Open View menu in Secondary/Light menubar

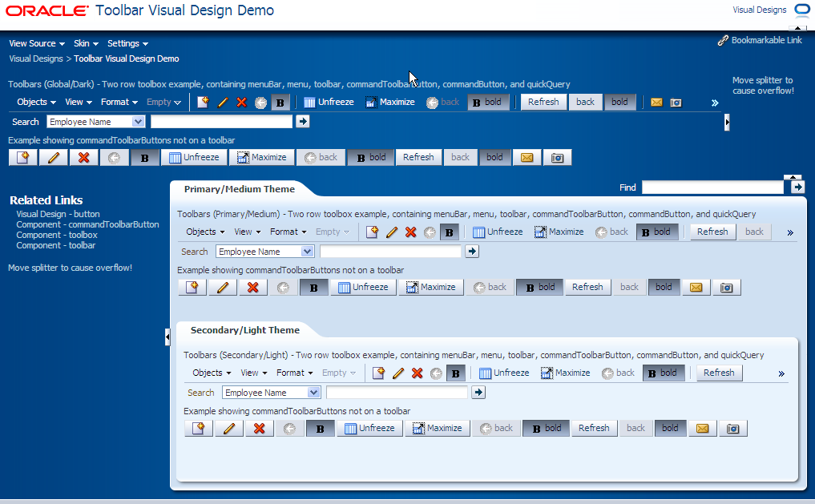point(254,373)
